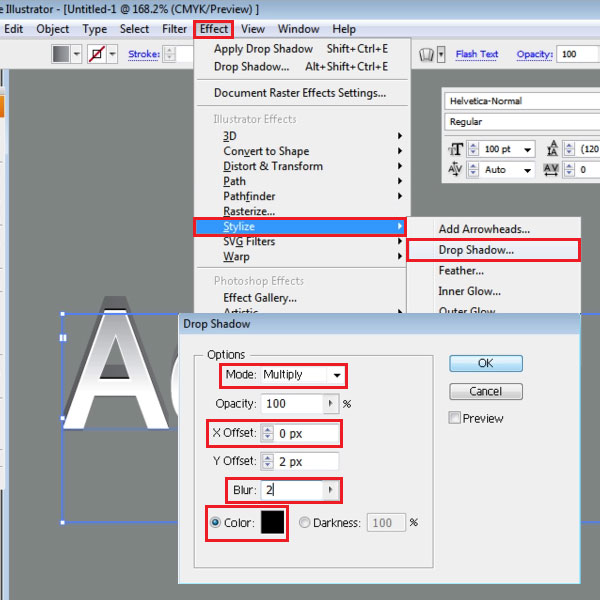Image resolution: width=600 pixels, height=600 pixels.
Task: Click the font size stepper arrows
Action: [473, 149]
